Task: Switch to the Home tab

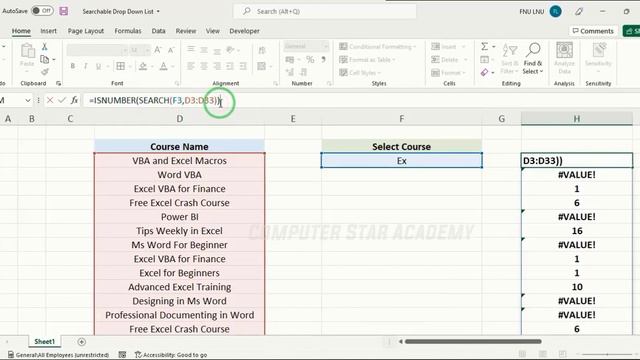Action: (21, 31)
